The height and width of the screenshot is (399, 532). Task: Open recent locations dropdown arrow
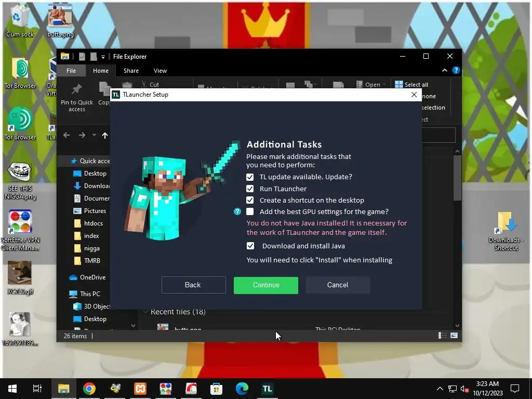[94, 136]
